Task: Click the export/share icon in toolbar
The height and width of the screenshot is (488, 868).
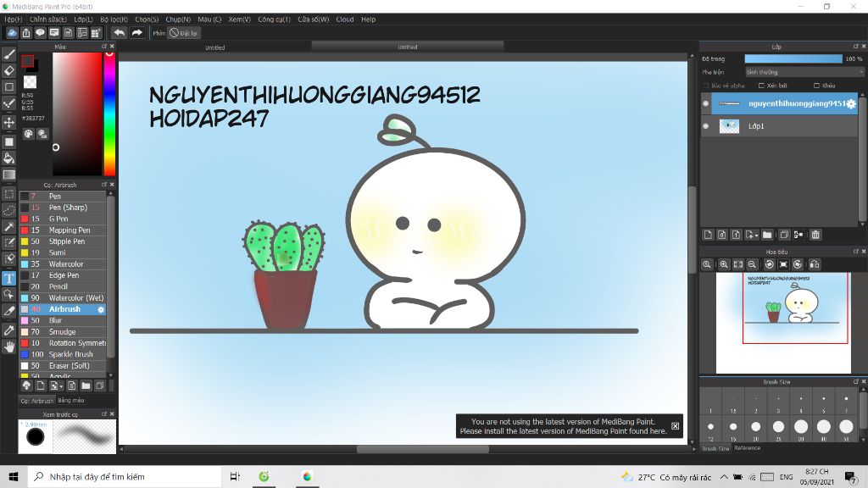Action: (26, 33)
